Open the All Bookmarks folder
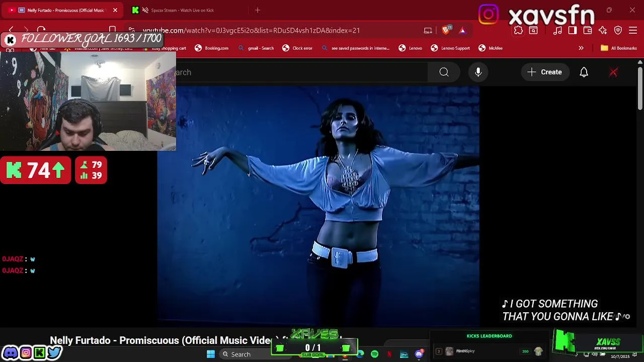This screenshot has height=362, width=644. tap(619, 48)
